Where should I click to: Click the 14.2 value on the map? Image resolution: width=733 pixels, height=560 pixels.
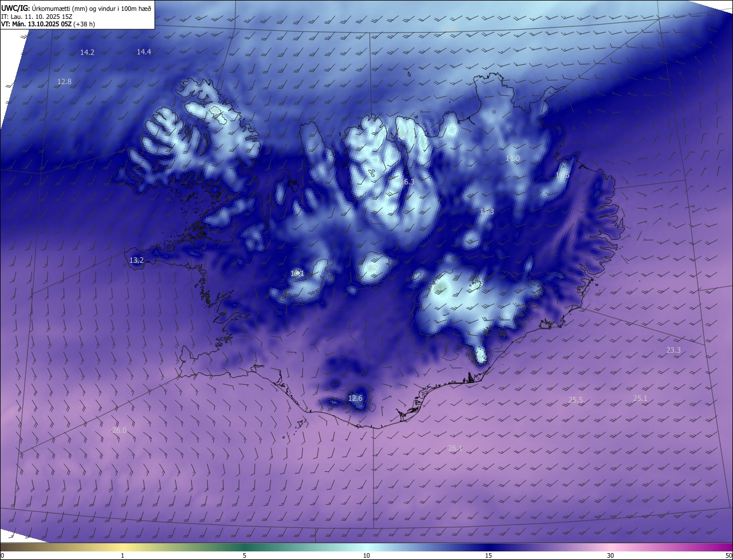click(x=87, y=52)
